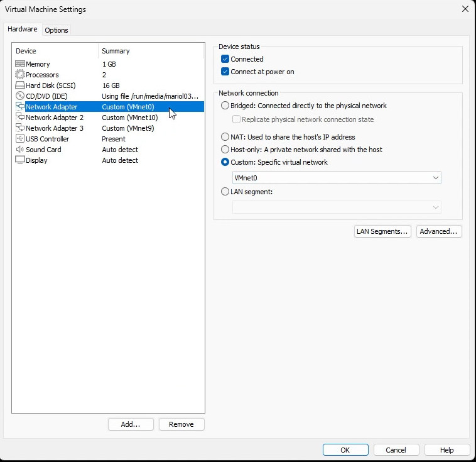Image resolution: width=476 pixels, height=462 pixels.
Task: Select the Sound Card speaker icon
Action: click(19, 150)
